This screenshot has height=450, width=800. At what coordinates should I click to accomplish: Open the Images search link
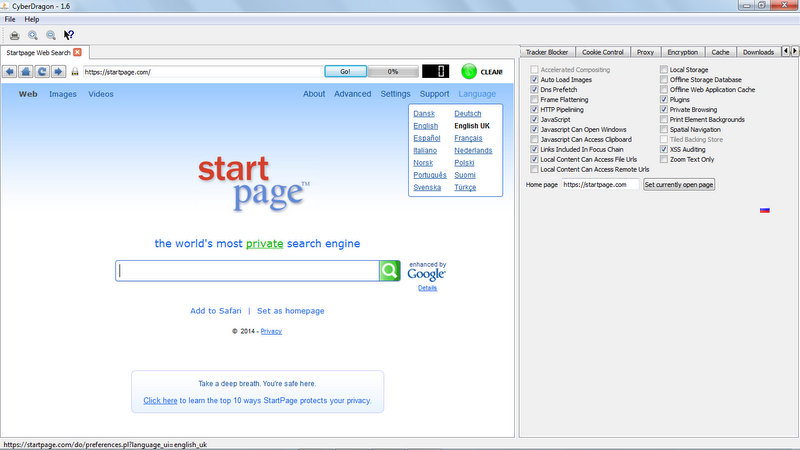pos(63,94)
